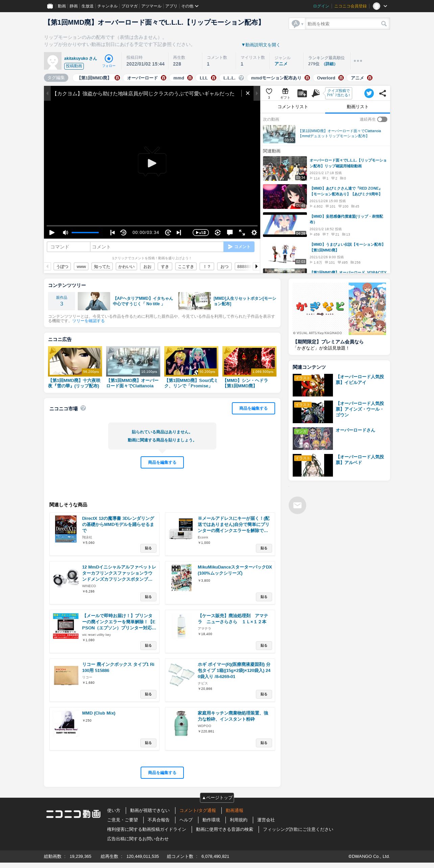
Task: Open the 投稿動画 link under uploader
Action: (x=74, y=66)
